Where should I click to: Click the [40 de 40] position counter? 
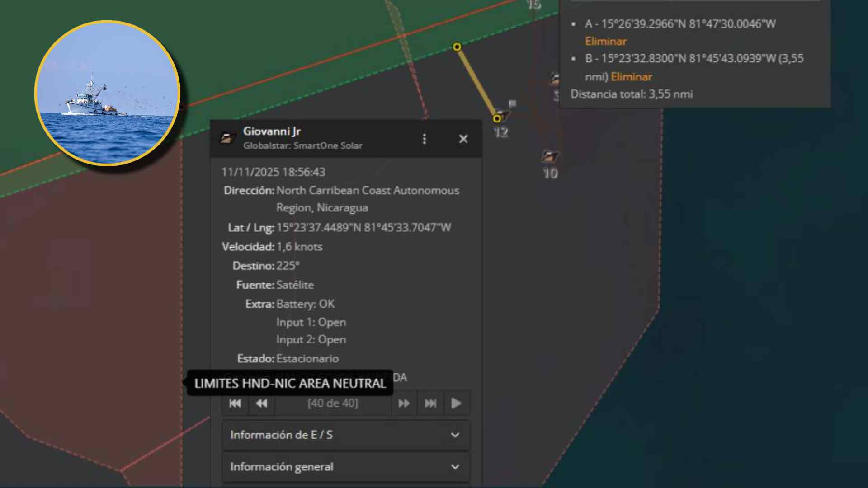tap(333, 403)
